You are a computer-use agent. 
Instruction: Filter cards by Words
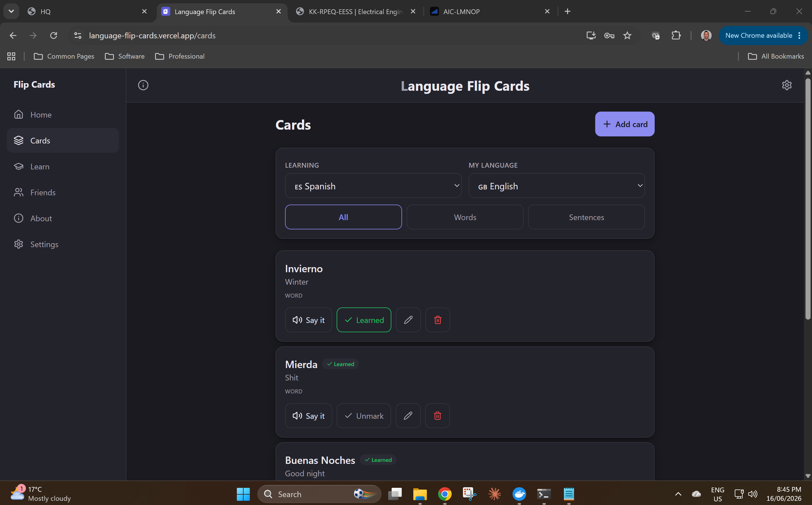(x=465, y=217)
